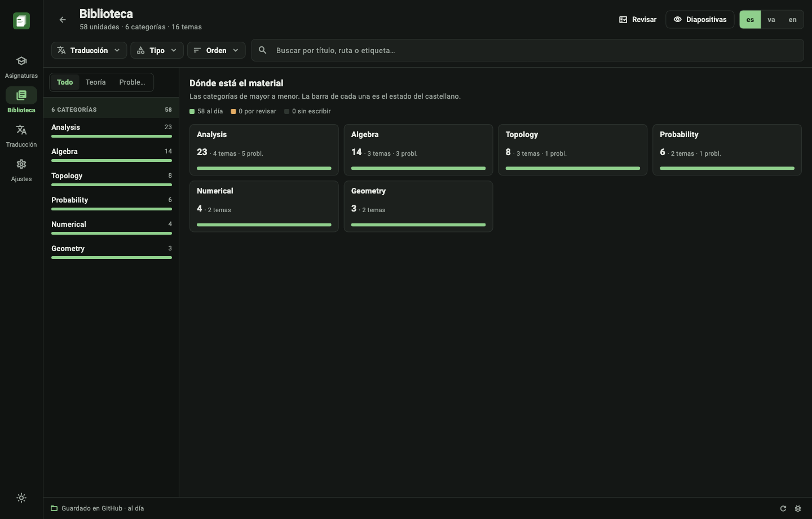Select the Proble… tab

pos(132,82)
